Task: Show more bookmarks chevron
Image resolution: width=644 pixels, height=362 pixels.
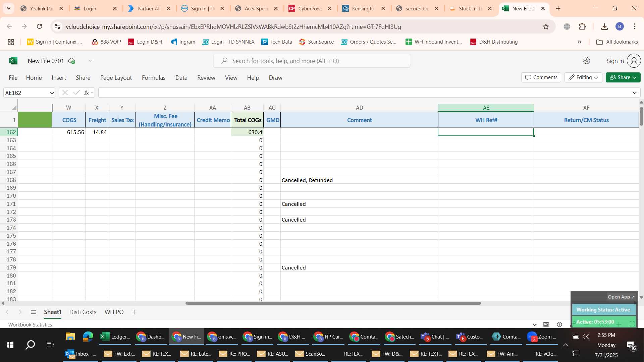Action: 579,42
